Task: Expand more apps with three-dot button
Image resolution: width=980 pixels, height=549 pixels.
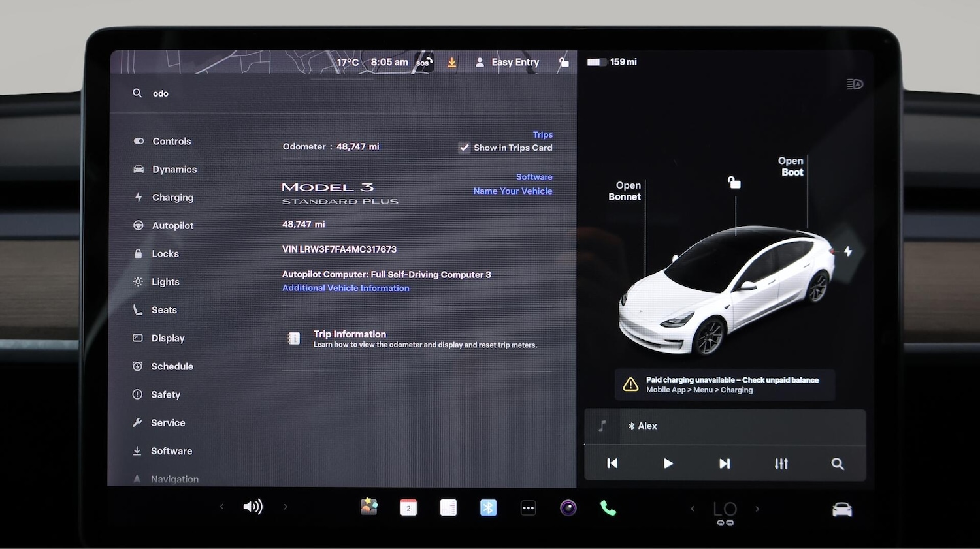Action: (528, 508)
